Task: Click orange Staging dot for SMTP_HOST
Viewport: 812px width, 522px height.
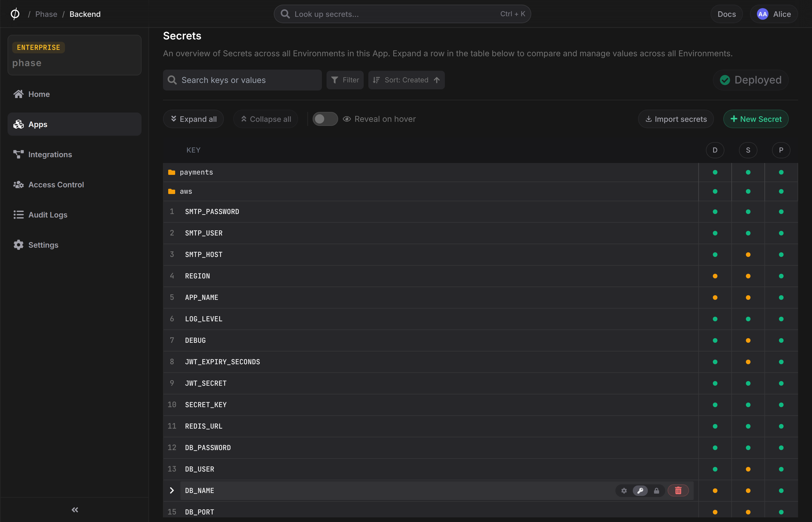Action: pos(748,255)
